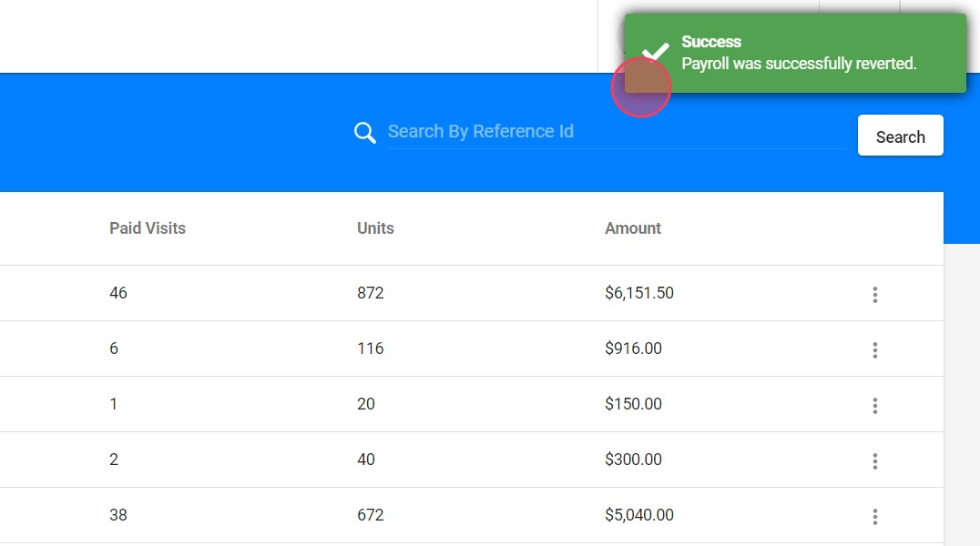The image size is (980, 546).
Task: Sort by the Paid Visits column header
Action: (148, 228)
